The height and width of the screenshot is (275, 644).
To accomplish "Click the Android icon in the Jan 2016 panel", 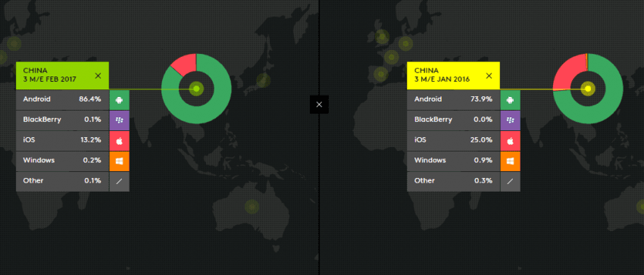I will (511, 100).
